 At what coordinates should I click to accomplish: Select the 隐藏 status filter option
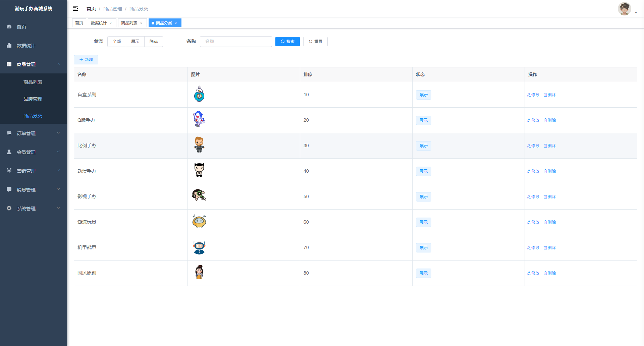coord(154,42)
